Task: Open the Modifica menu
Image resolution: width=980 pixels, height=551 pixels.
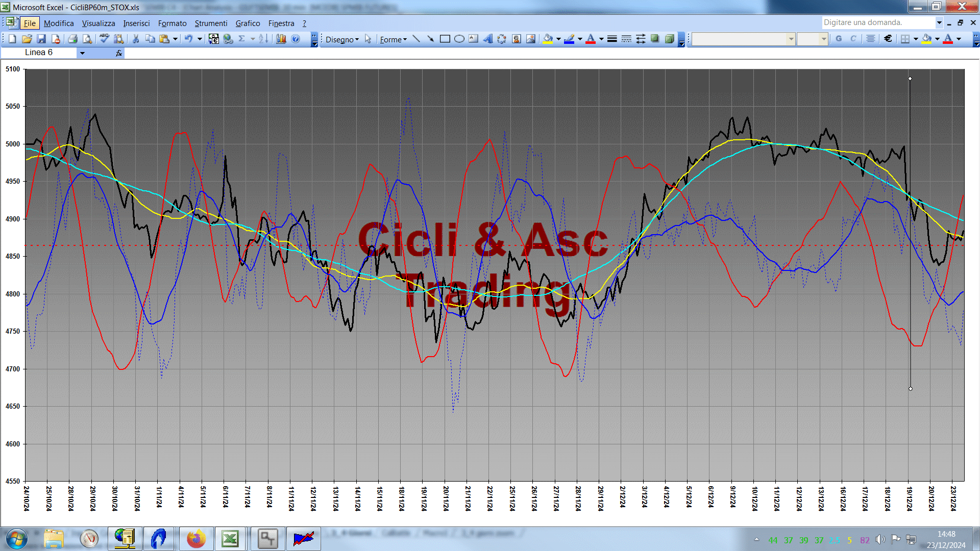Action: point(59,23)
